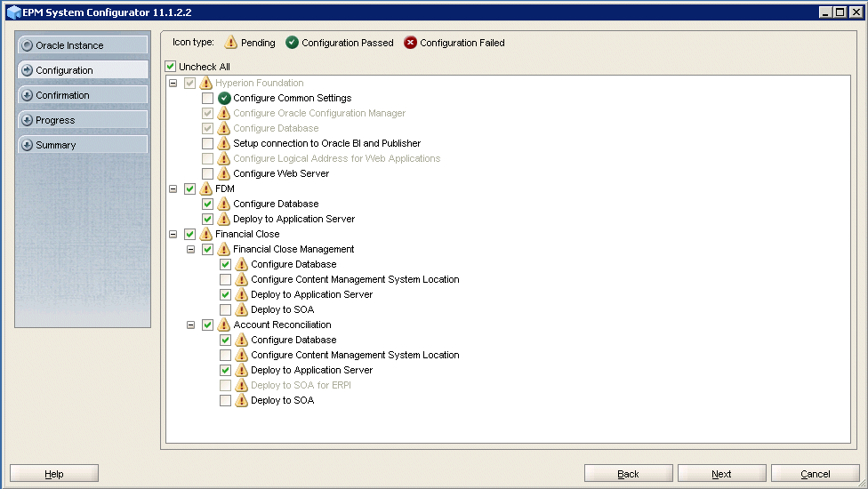Screen dimensions: 868x489
Task: Click the Summary step arrow icon
Action: [x=27, y=145]
